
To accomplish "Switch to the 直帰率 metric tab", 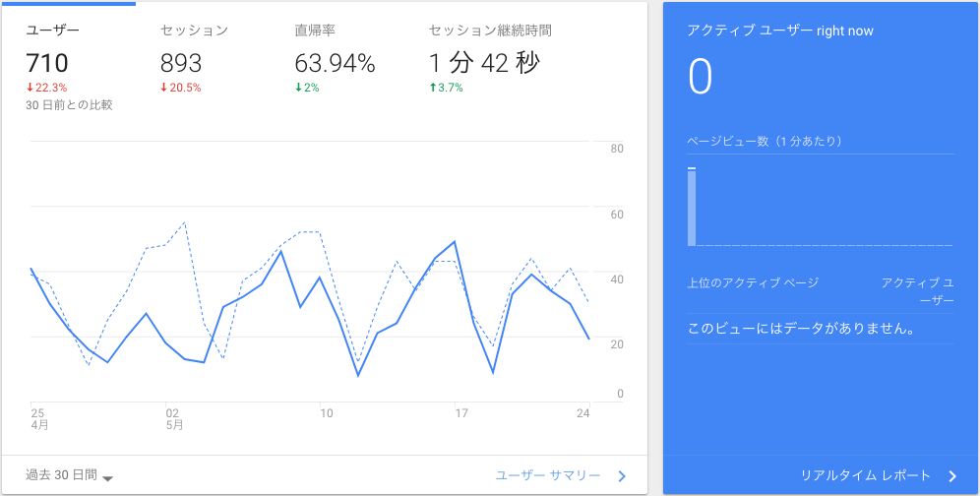I will (315, 31).
